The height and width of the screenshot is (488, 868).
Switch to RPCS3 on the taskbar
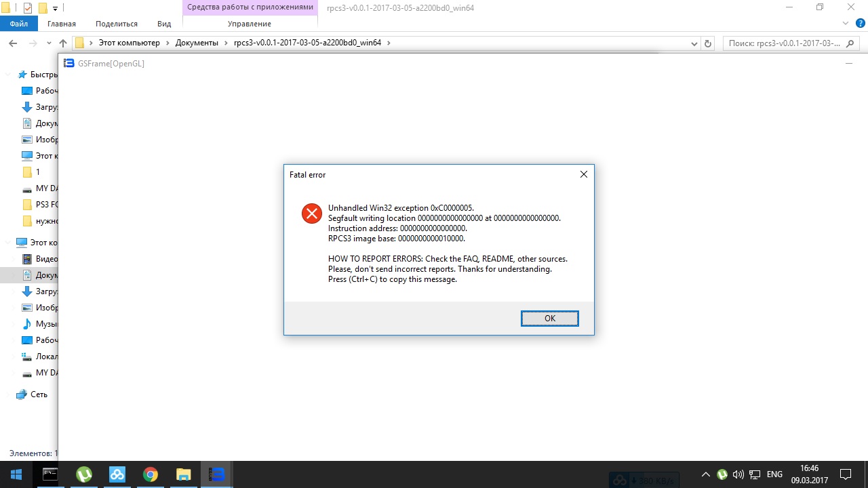coord(217,474)
